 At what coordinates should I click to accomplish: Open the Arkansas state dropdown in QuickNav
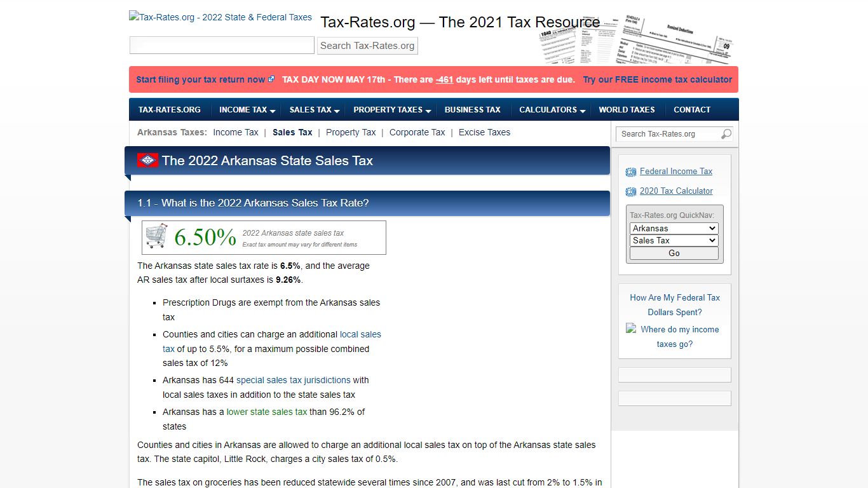(674, 228)
